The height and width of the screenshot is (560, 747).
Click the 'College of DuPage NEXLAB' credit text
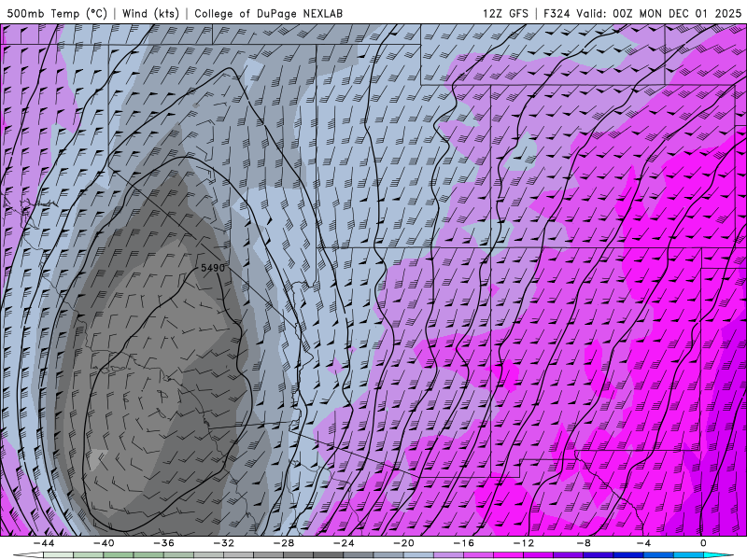[x=269, y=13]
